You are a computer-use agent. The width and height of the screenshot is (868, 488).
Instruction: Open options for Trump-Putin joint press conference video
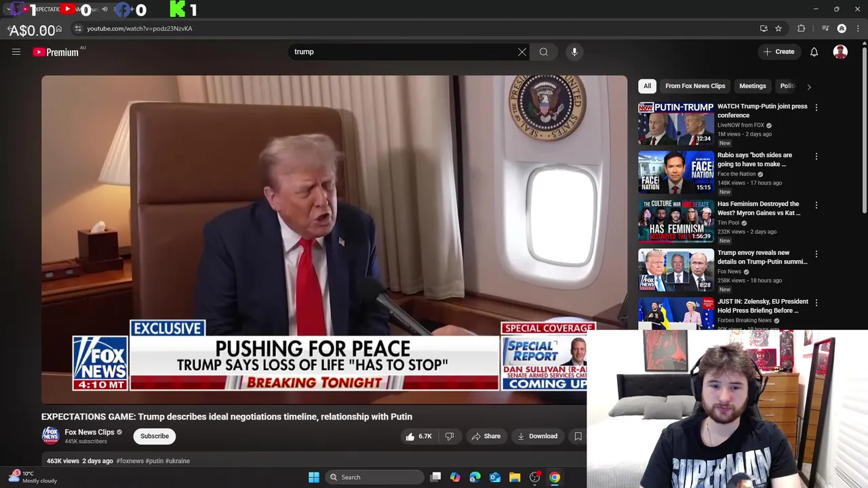[x=816, y=107]
